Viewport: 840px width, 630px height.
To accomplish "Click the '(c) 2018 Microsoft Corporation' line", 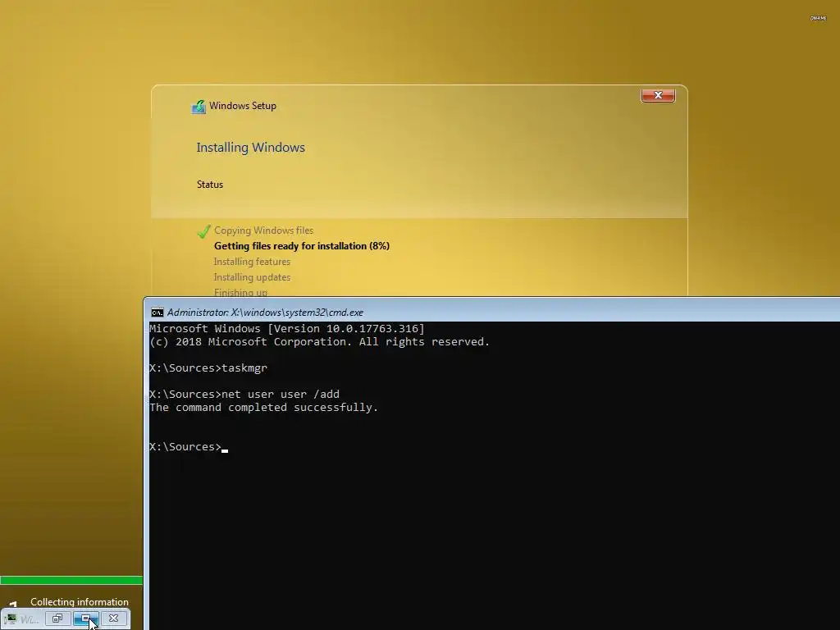I will (x=319, y=342).
